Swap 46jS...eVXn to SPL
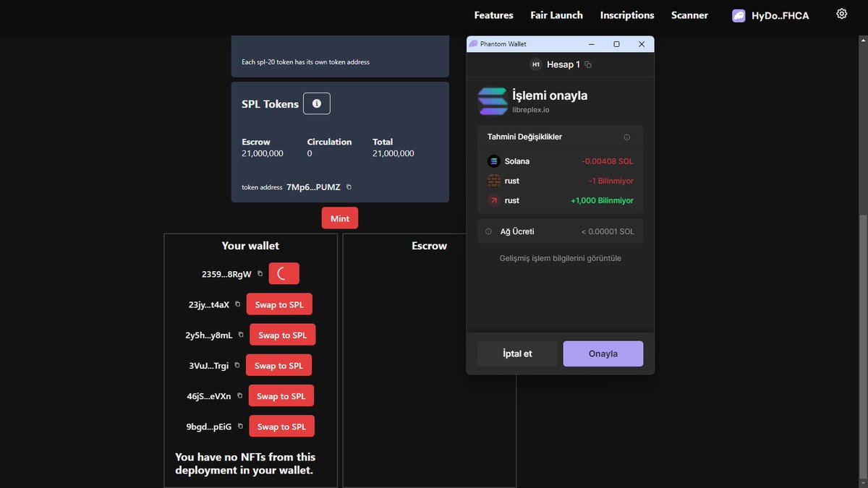This screenshot has width=868, height=488. coord(281,396)
